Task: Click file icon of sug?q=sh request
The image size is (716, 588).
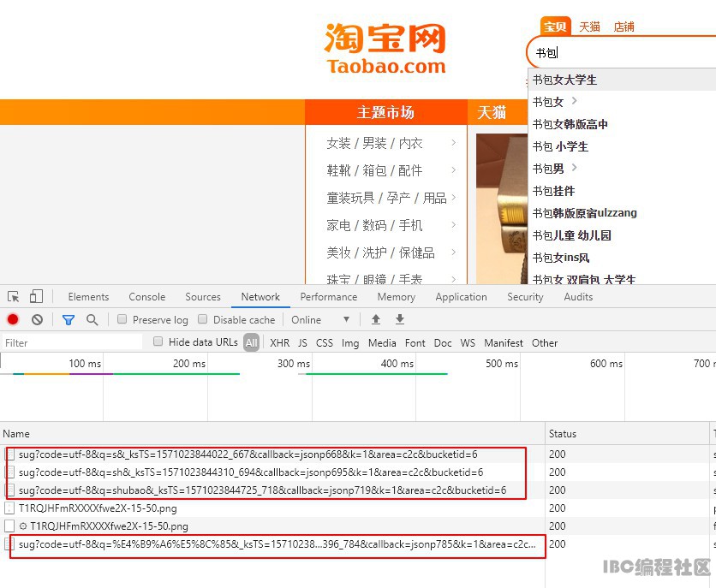Action: (x=9, y=472)
